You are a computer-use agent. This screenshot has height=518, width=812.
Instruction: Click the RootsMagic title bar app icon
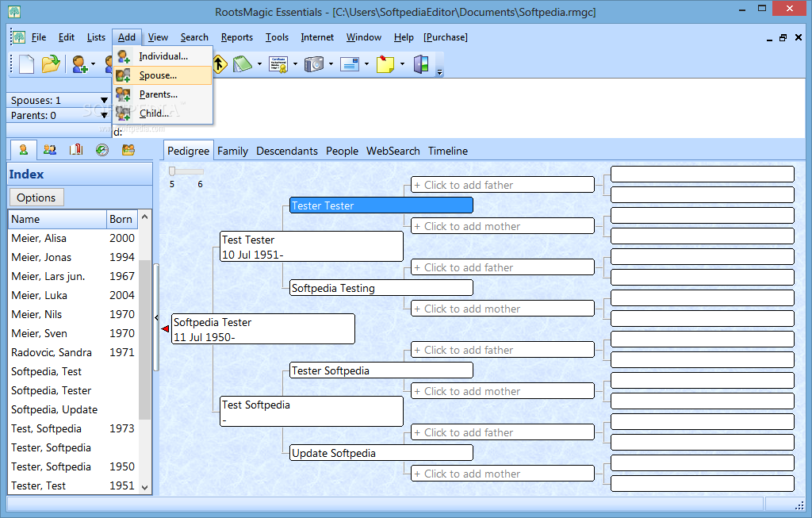14,11
